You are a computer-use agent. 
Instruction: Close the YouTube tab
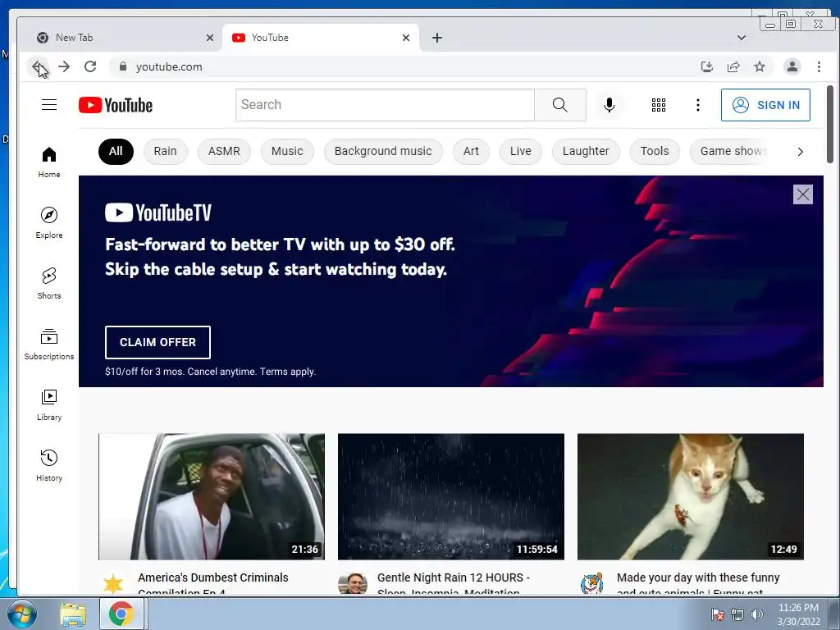tap(405, 38)
